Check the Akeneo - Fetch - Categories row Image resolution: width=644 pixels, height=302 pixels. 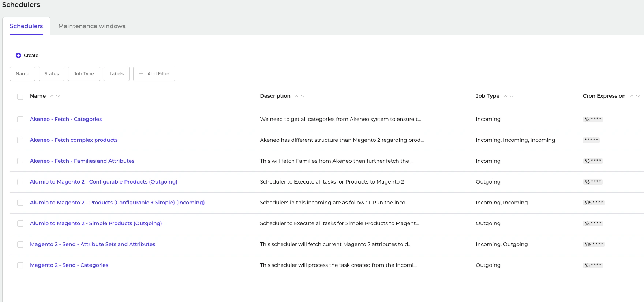coord(20,120)
